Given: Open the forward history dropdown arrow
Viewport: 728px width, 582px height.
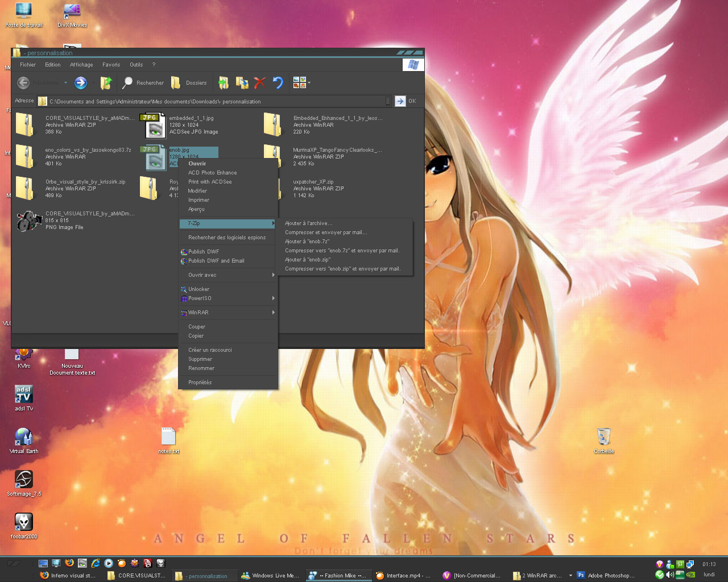Looking at the screenshot, I should coord(93,83).
